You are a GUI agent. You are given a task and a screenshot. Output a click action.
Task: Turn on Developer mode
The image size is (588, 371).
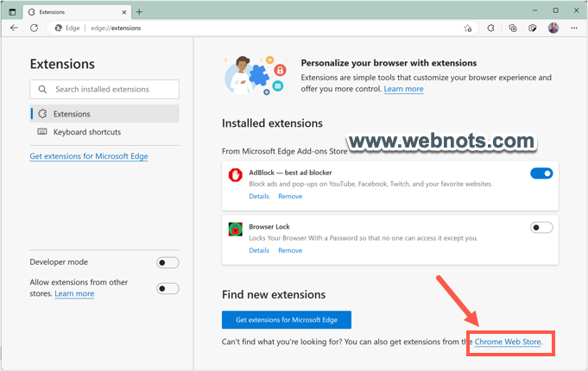pyautogui.click(x=168, y=262)
